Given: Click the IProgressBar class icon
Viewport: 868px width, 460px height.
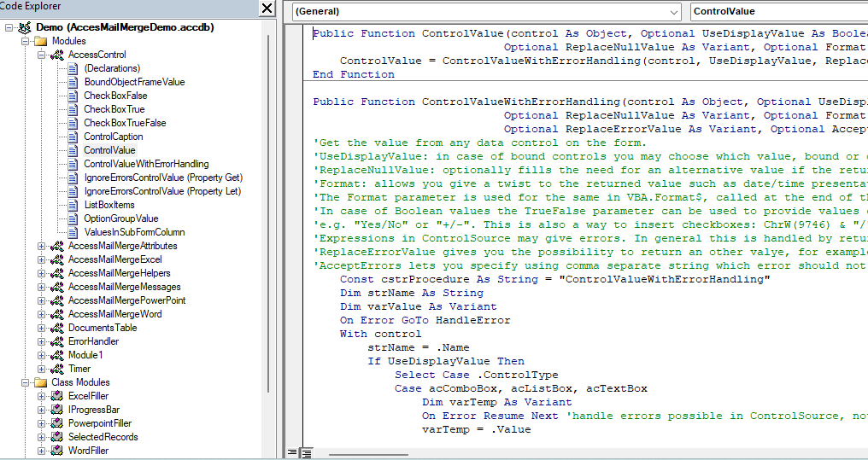Looking at the screenshot, I should [x=56, y=410].
